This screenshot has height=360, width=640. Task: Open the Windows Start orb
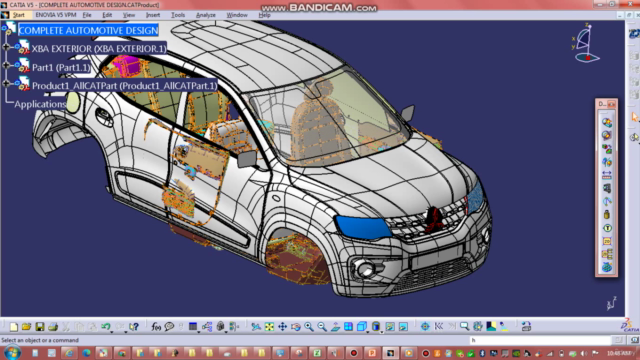click(11, 353)
